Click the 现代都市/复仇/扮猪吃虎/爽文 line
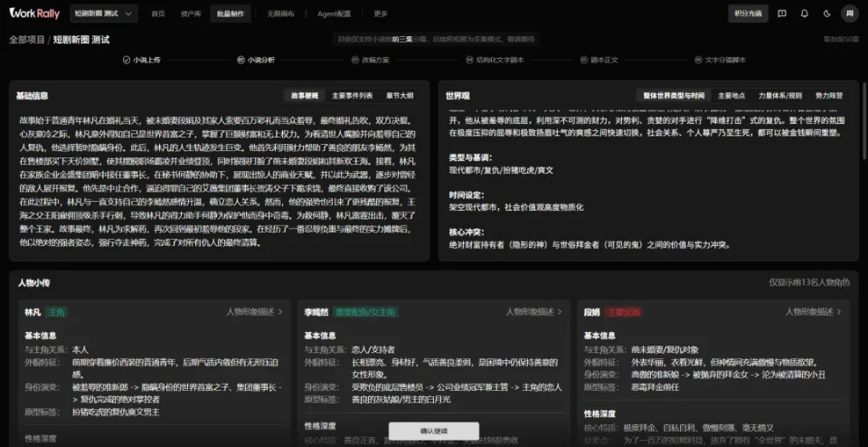This screenshot has height=447, width=868. [x=501, y=170]
